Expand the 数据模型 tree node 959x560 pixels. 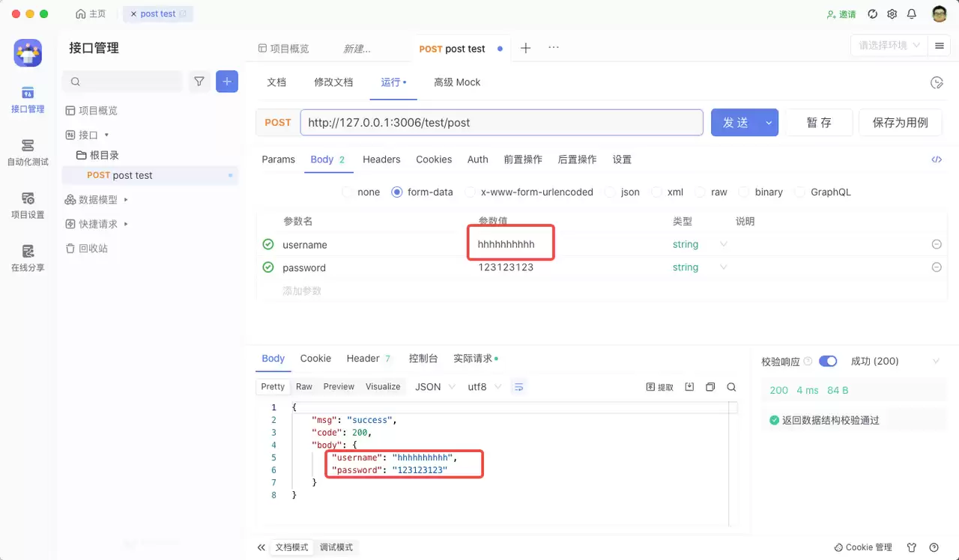pos(126,200)
